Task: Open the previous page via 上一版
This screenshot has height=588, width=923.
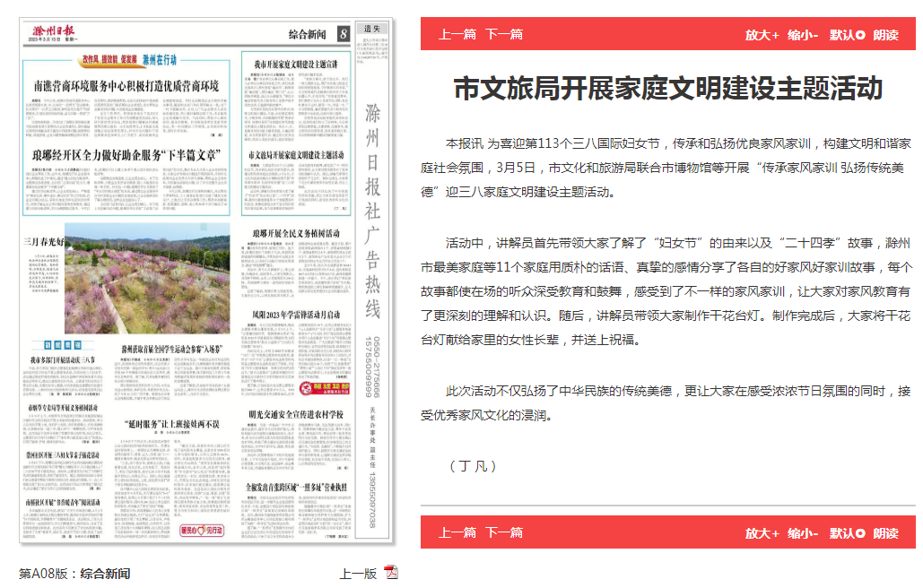Action: (x=357, y=574)
